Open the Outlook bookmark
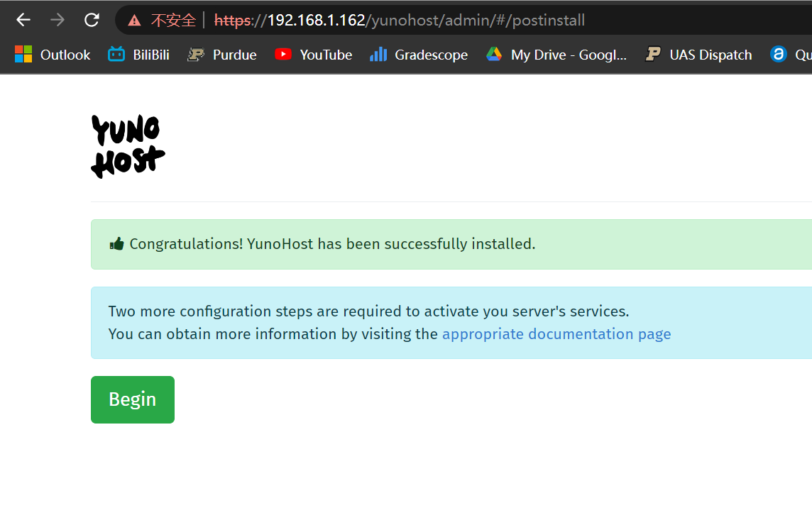The width and height of the screenshot is (812, 520). [x=53, y=55]
